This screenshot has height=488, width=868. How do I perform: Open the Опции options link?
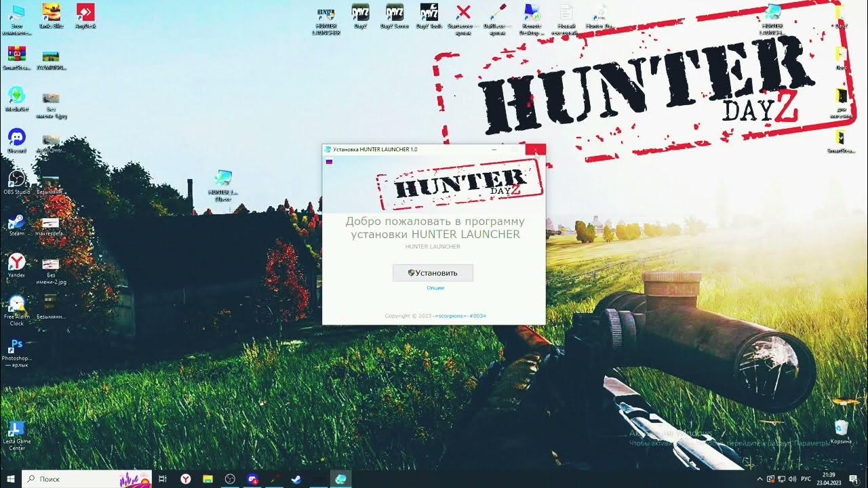[x=435, y=288]
